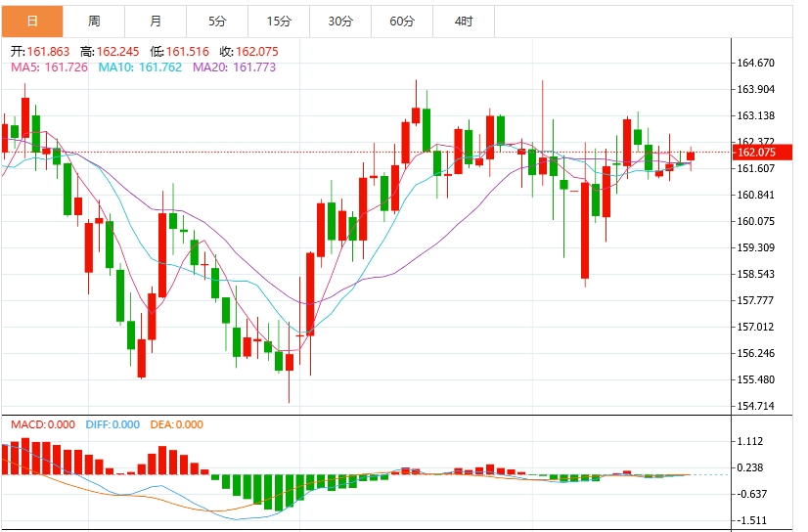Click the 157.012 price axis label

point(755,327)
